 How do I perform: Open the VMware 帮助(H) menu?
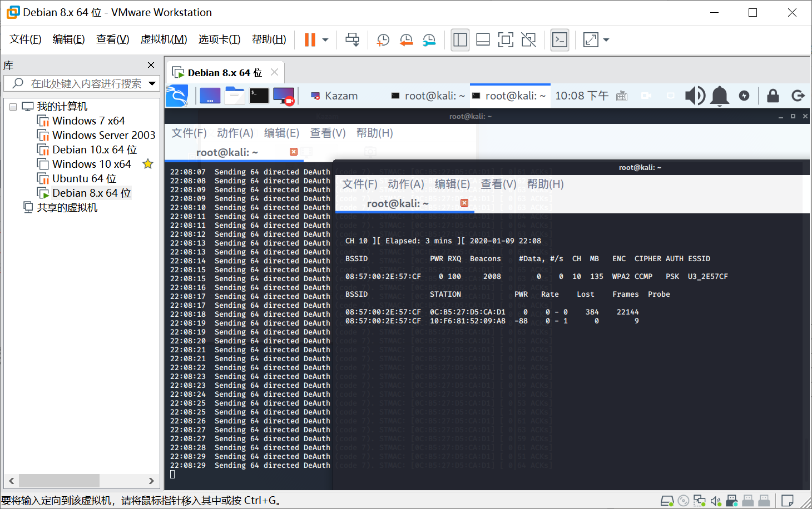pos(269,39)
